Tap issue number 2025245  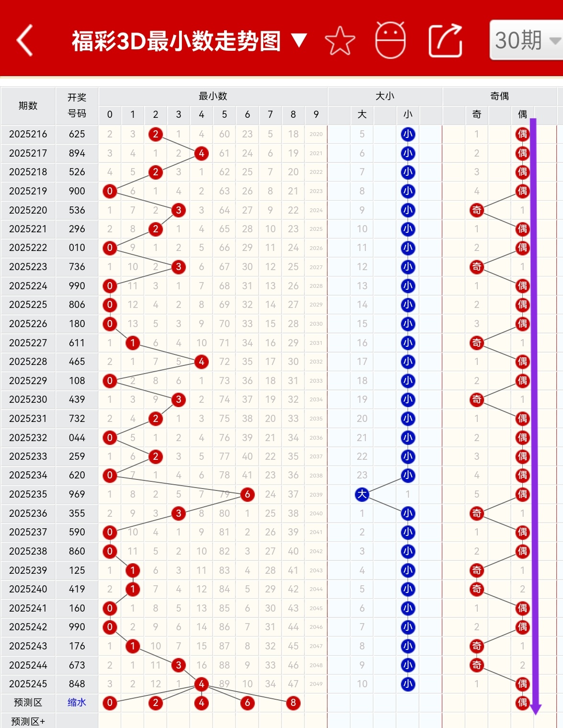pyautogui.click(x=28, y=684)
